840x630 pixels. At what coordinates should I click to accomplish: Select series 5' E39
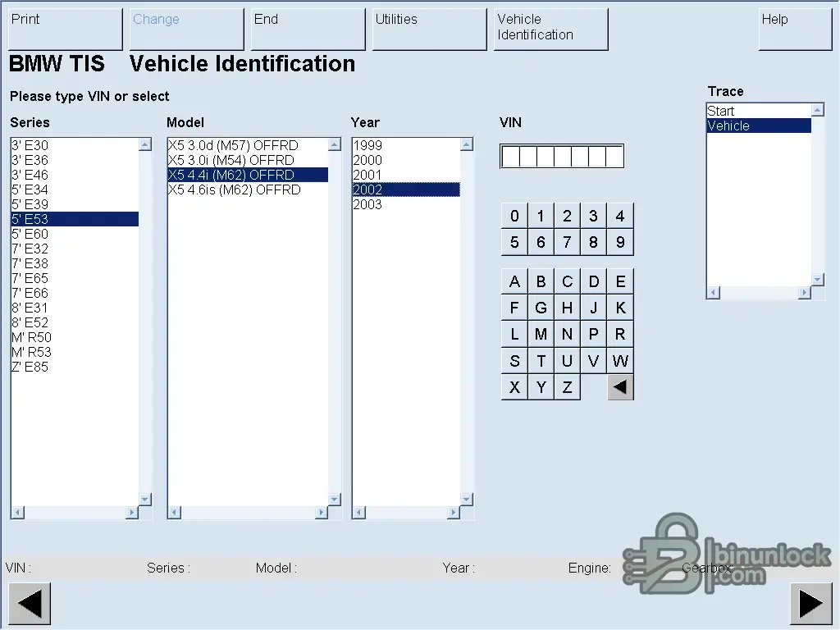click(75, 204)
